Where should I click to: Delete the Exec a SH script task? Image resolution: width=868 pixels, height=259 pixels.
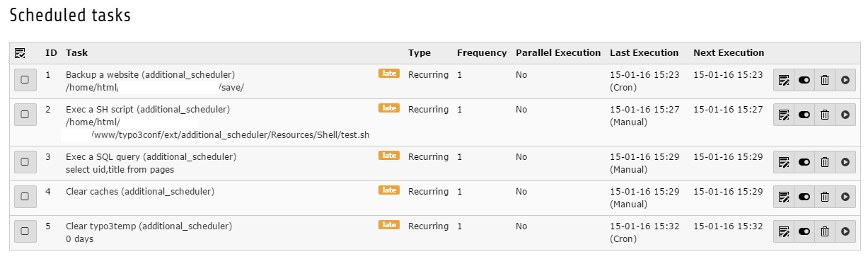(x=825, y=115)
